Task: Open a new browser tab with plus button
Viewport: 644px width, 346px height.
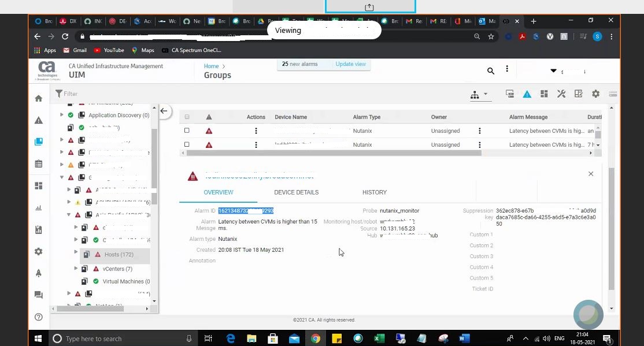Action: (x=534, y=21)
